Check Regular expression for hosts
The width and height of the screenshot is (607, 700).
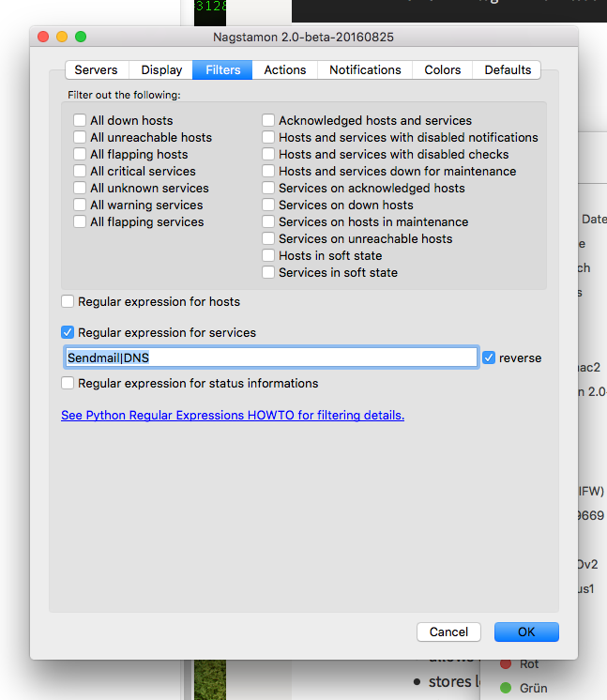click(68, 302)
